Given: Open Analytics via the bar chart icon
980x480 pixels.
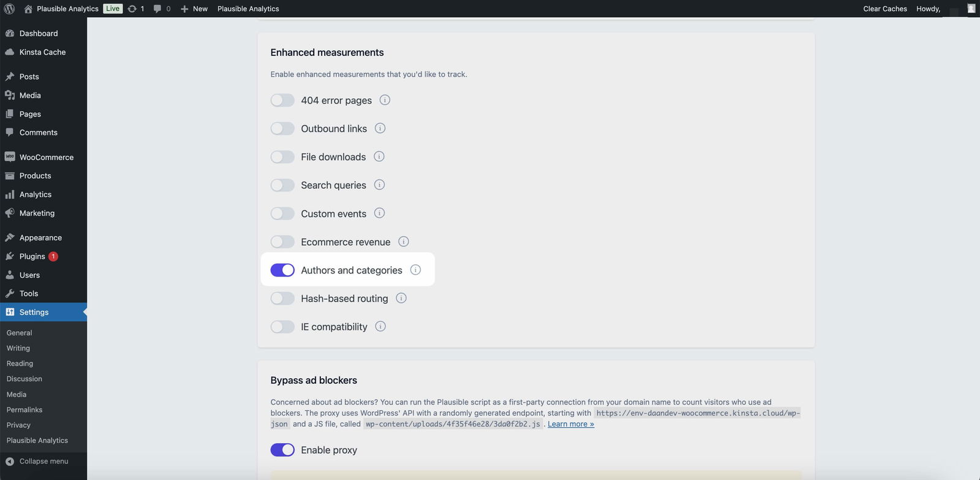Looking at the screenshot, I should (10, 194).
